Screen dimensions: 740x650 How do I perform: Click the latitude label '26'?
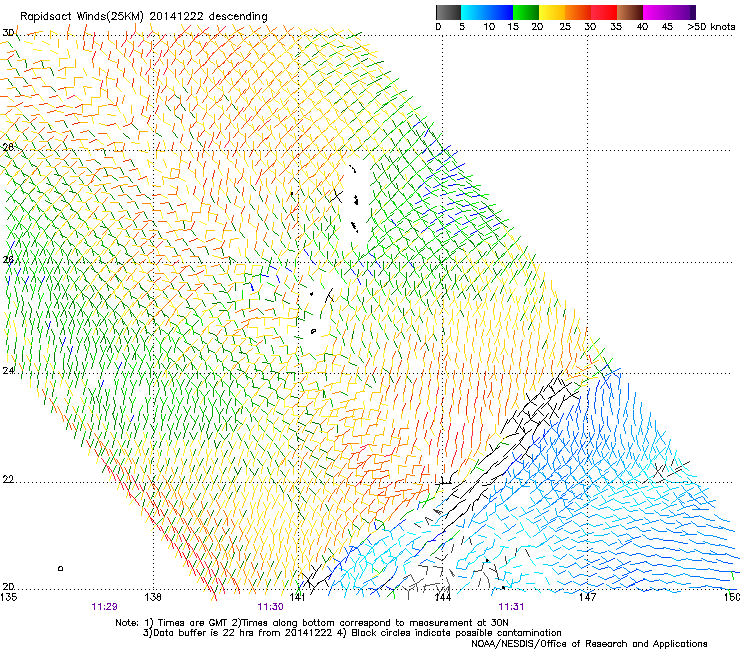pos(8,259)
